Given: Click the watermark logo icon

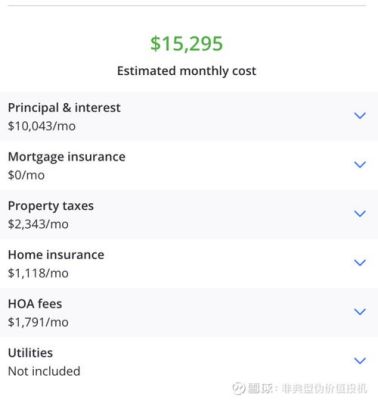Looking at the screenshot, I should pos(239,388).
